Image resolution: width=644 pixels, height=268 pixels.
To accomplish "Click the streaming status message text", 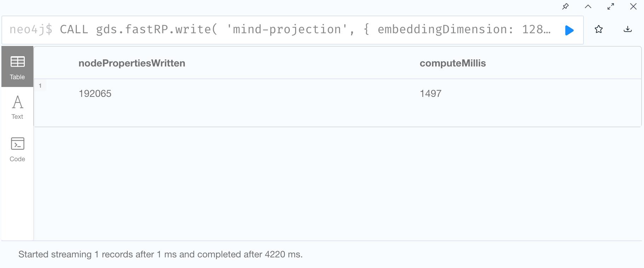I will point(160,255).
